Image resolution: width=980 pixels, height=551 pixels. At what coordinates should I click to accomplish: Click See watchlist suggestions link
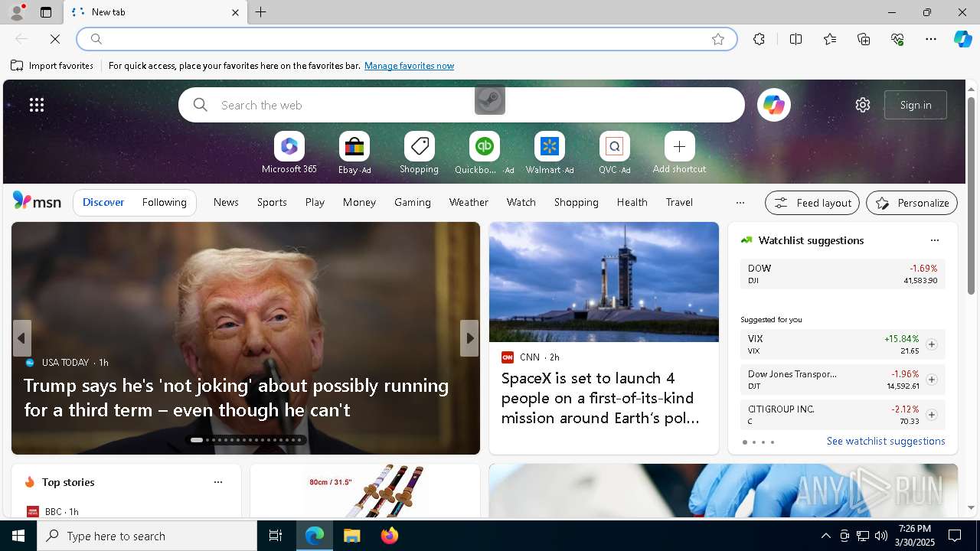coord(886,441)
